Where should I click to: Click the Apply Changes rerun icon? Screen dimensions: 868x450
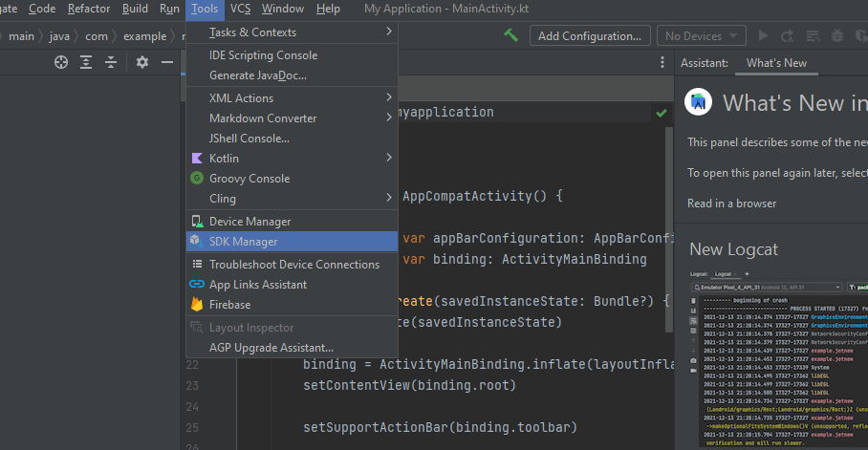click(787, 36)
